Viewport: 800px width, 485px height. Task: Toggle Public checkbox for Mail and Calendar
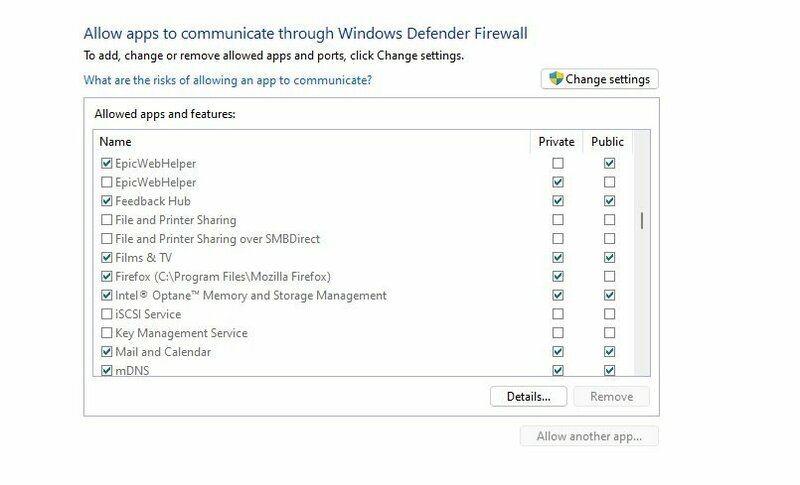click(609, 352)
